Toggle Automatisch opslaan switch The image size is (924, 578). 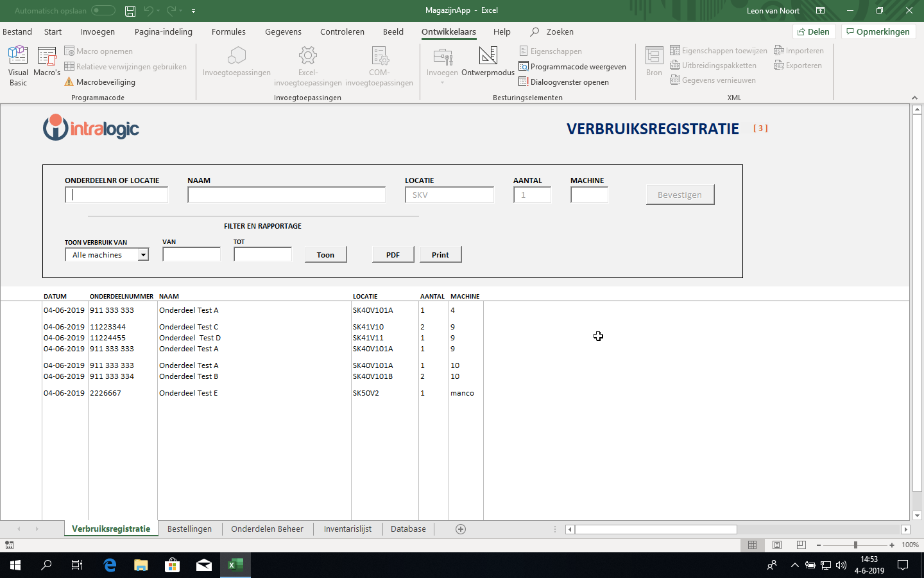(x=103, y=10)
